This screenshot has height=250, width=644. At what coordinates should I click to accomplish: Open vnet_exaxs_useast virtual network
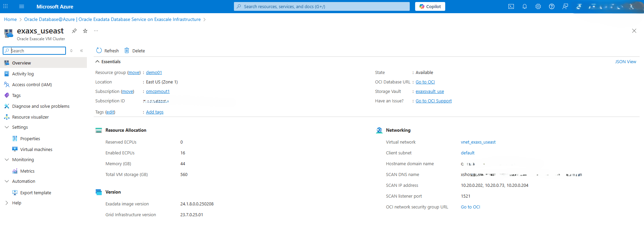point(478,142)
